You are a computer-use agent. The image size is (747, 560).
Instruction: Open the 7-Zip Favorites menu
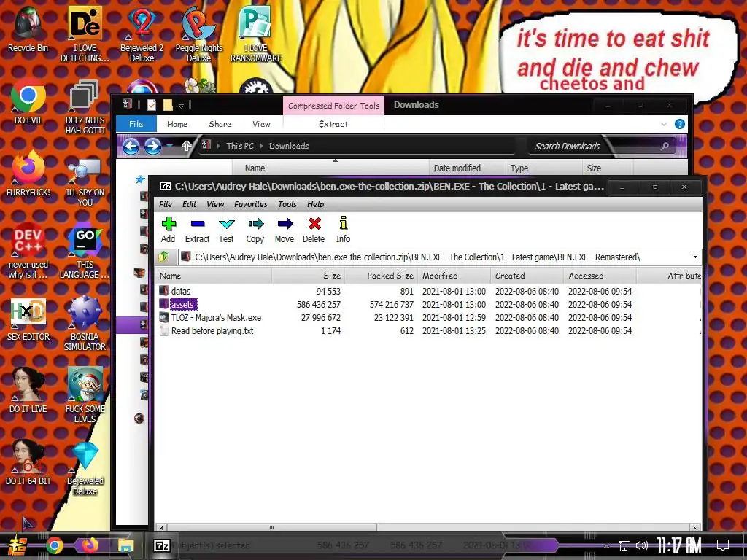point(251,204)
